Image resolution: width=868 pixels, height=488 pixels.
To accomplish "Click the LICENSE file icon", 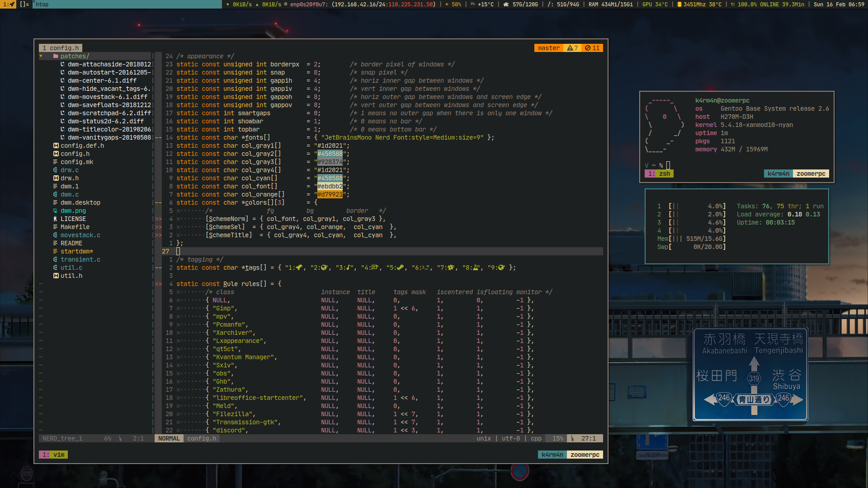I will coord(55,219).
